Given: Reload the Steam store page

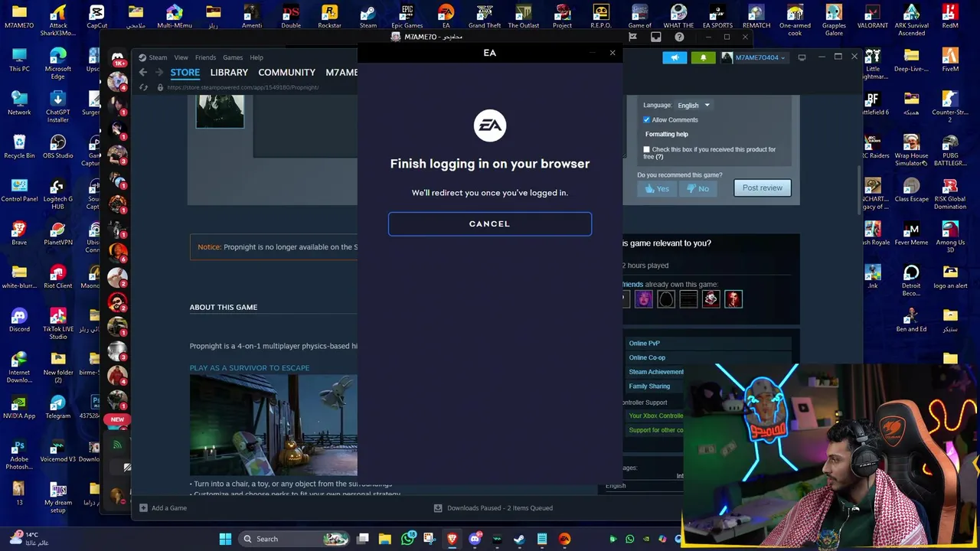Looking at the screenshot, I should (x=143, y=87).
